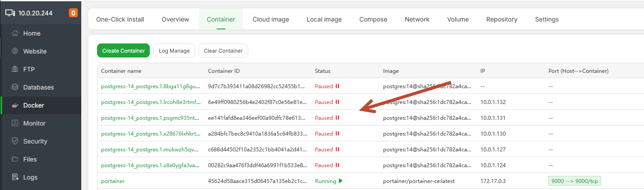Screen dimensions: 644x190
Task: Click the Files folder icon
Action: tap(15, 159)
